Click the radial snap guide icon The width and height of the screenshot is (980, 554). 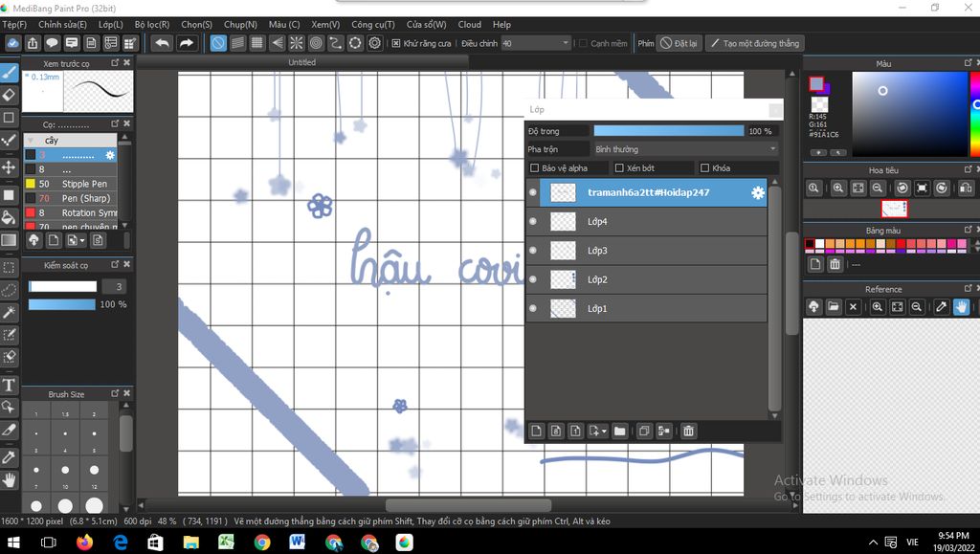click(x=296, y=43)
